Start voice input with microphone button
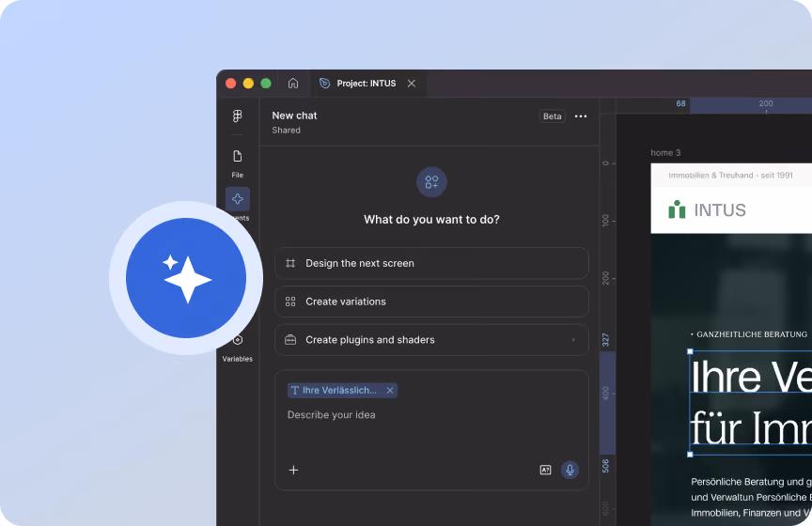The width and height of the screenshot is (812, 526). (x=570, y=470)
